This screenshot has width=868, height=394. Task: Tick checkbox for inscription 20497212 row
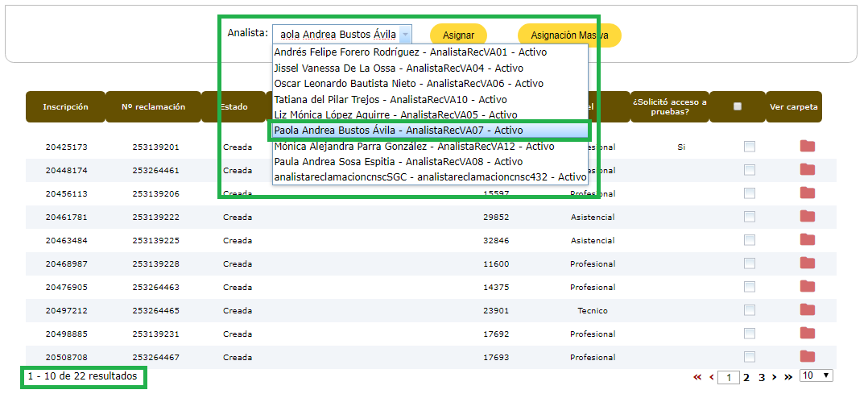click(750, 310)
